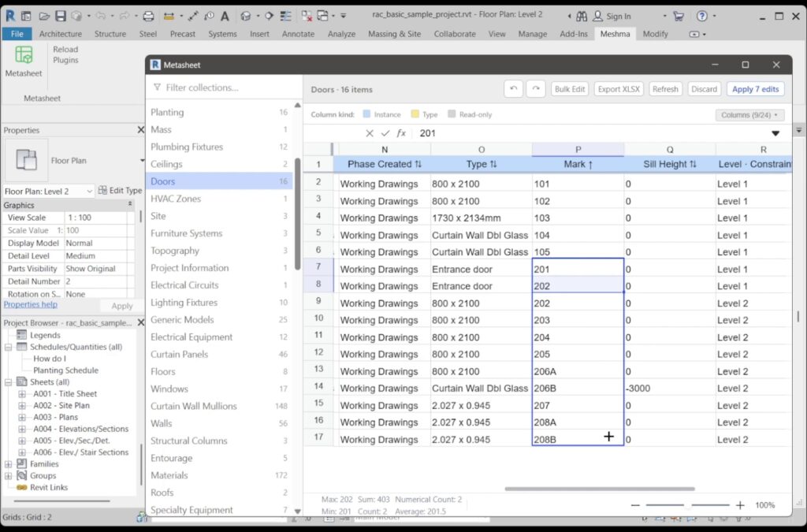
Task: Open a file using the Open folder icon
Action: [x=44, y=16]
